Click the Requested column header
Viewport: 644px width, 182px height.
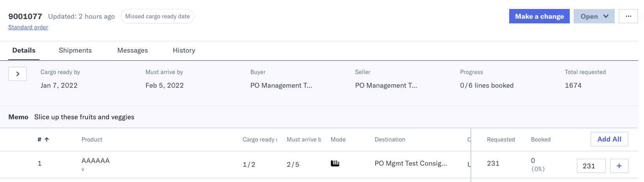[501, 140]
